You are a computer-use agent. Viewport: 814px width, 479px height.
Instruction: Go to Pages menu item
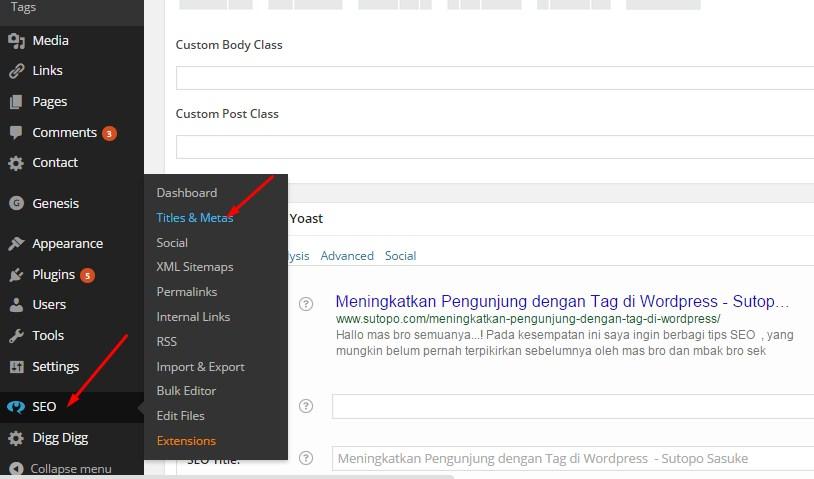click(50, 102)
